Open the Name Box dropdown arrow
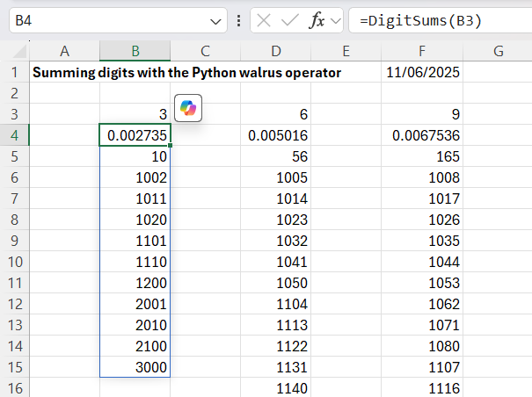The height and width of the screenshot is (397, 532). 217,20
